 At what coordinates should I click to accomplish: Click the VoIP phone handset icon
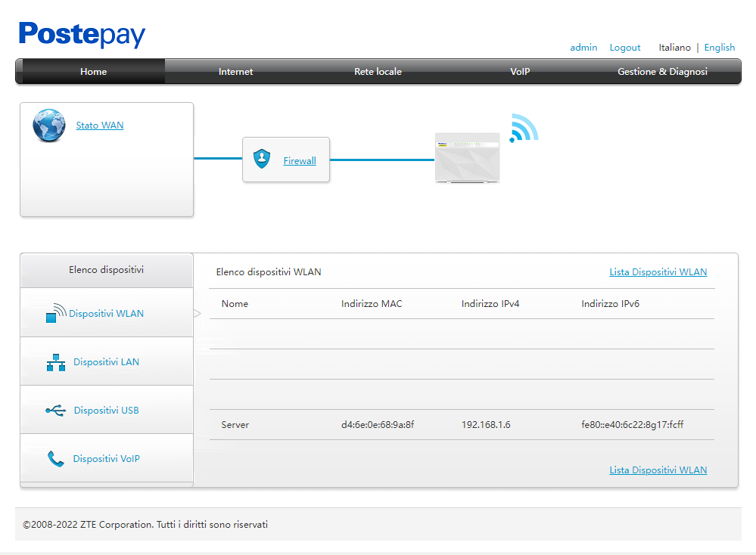click(56, 459)
